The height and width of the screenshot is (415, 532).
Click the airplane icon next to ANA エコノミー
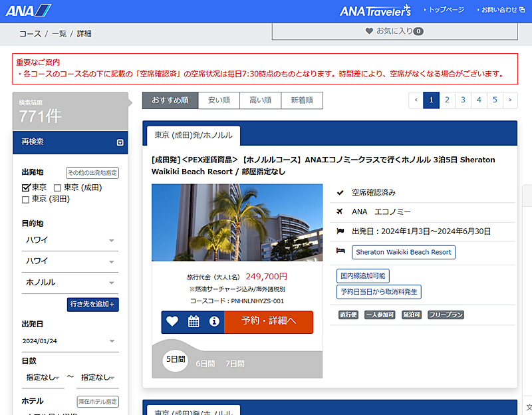click(x=340, y=211)
